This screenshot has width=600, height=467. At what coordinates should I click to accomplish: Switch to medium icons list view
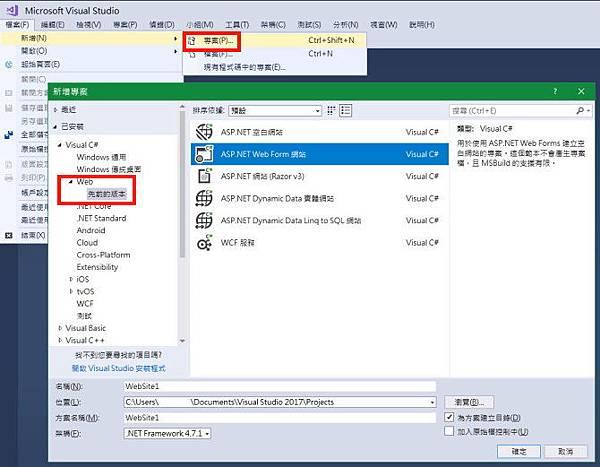point(346,111)
